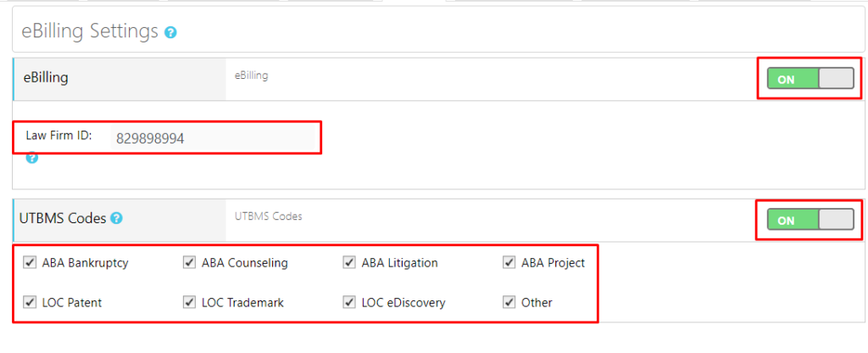Click the Law Firm ID input field
This screenshot has height=353, width=868.
pos(212,137)
